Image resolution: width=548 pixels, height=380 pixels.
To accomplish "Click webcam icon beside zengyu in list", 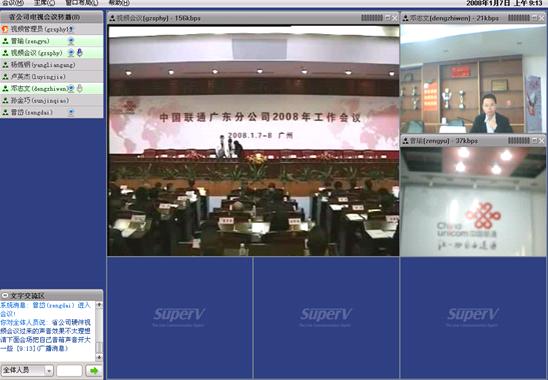I will pos(71,41).
